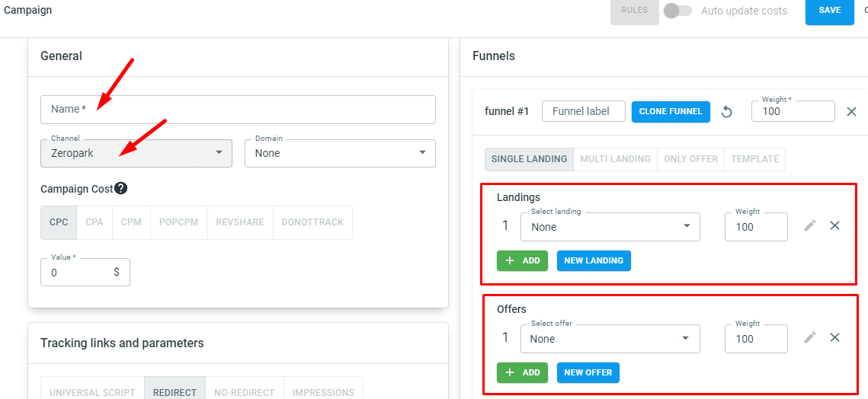
Task: Click the Campaign Cost help question-mark icon
Action: [121, 188]
